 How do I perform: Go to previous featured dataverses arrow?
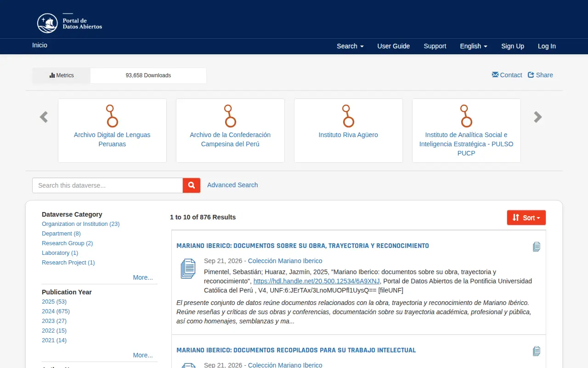(x=44, y=117)
